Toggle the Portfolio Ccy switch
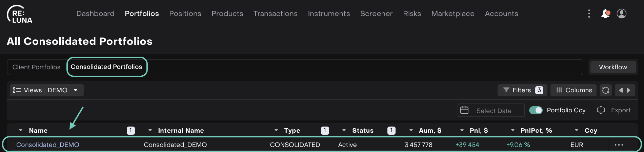The height and width of the screenshot is (152, 644). click(536, 110)
